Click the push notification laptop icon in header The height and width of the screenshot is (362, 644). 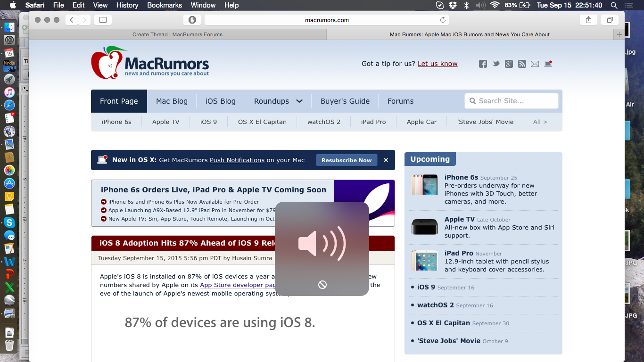[548, 64]
